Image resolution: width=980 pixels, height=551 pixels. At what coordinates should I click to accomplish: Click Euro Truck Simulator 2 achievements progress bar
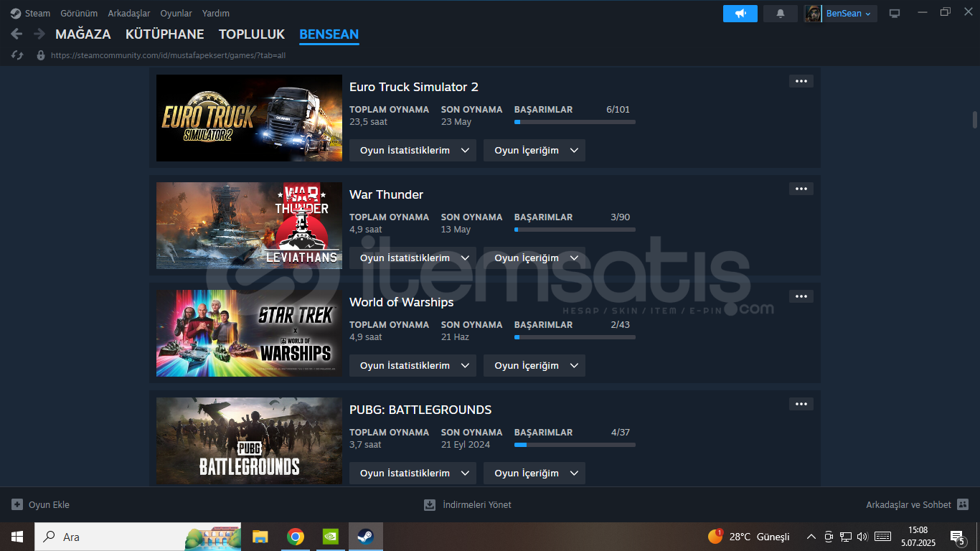click(575, 122)
